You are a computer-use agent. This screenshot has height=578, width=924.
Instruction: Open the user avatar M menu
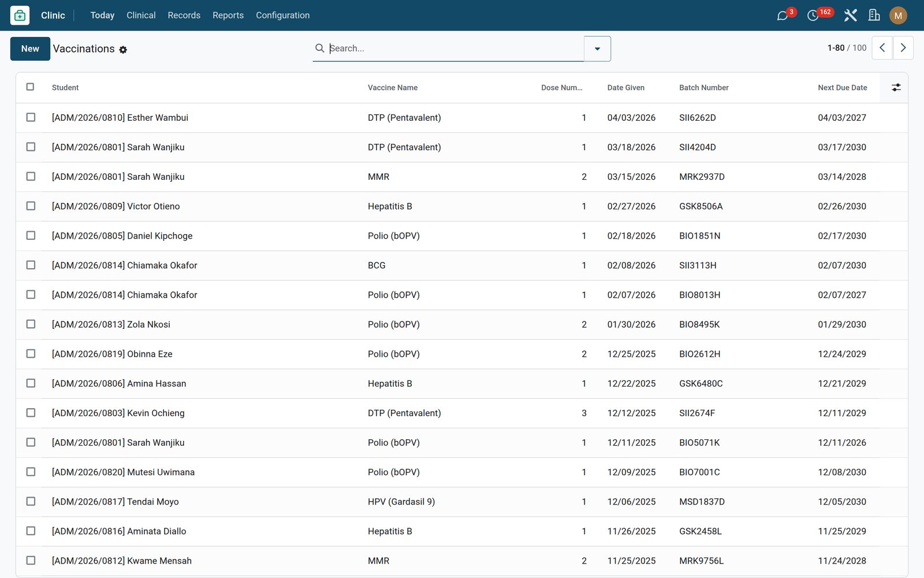point(898,16)
